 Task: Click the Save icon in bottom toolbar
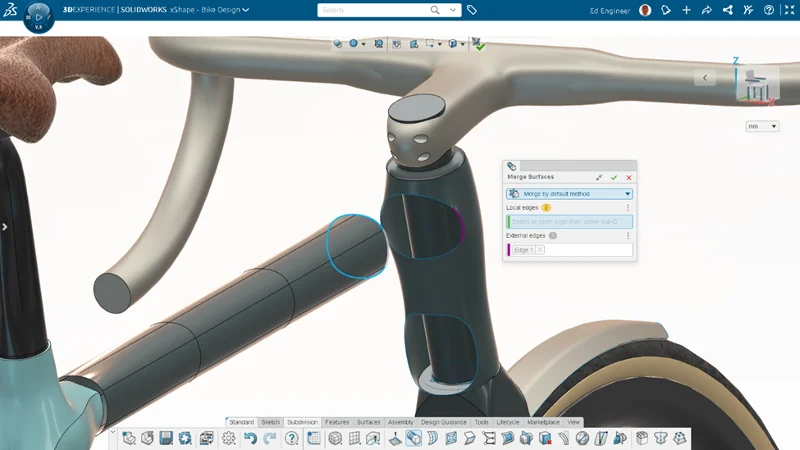[166, 438]
